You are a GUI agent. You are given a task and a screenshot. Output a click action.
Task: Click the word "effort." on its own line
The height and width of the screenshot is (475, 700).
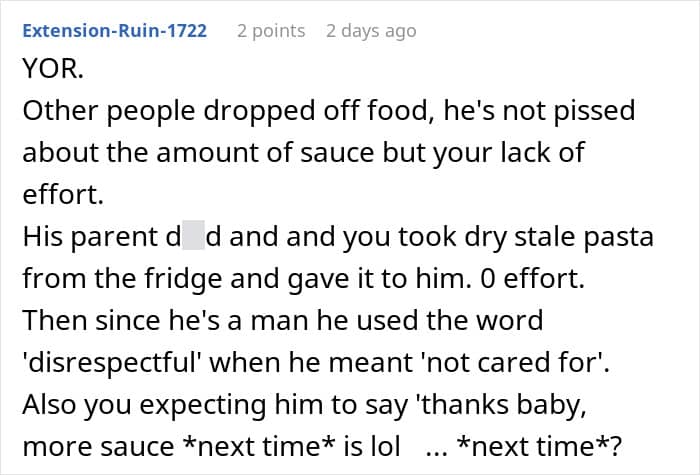coord(62,196)
